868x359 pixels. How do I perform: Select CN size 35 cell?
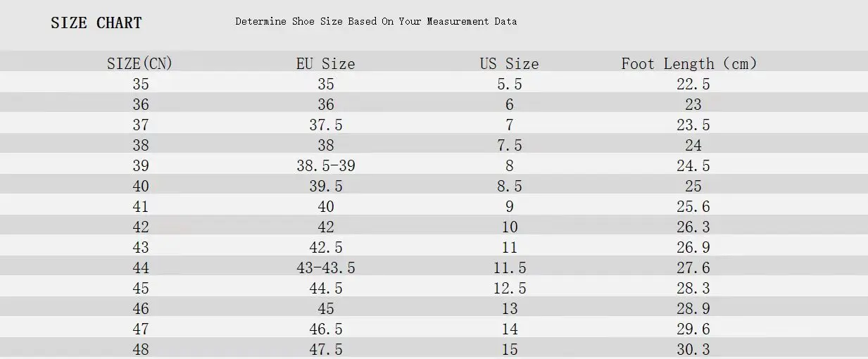141,84
